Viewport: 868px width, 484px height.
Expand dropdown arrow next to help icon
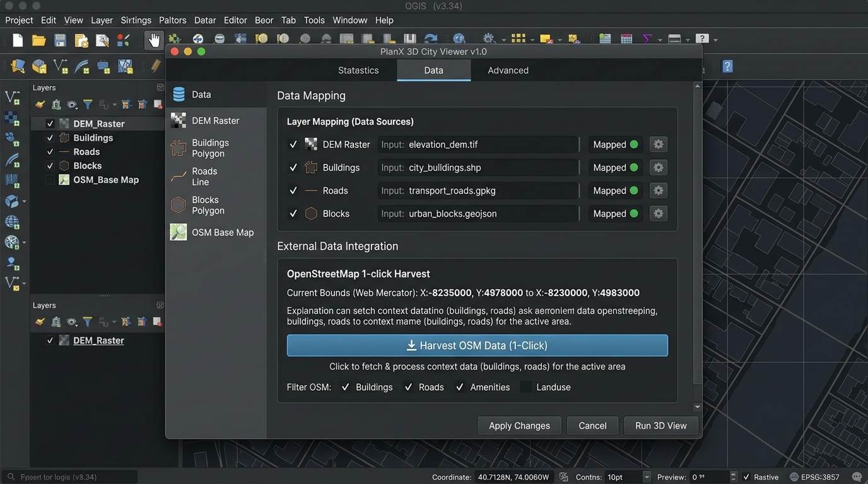coord(715,40)
